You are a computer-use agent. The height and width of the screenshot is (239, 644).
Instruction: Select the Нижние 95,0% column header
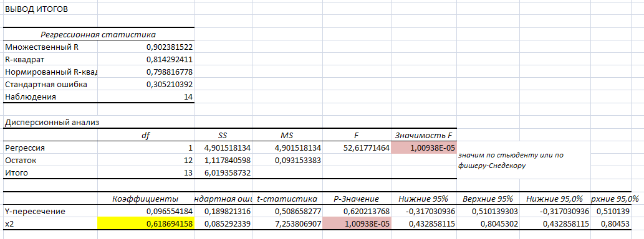coord(554,199)
